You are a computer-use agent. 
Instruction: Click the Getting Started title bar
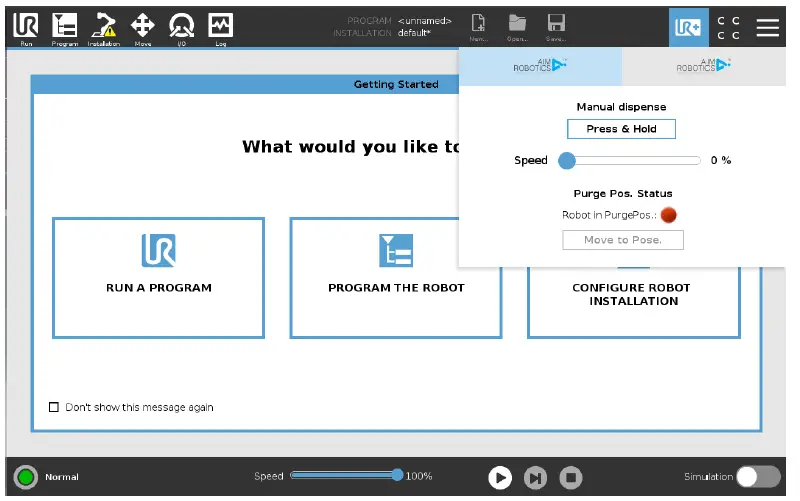245,84
